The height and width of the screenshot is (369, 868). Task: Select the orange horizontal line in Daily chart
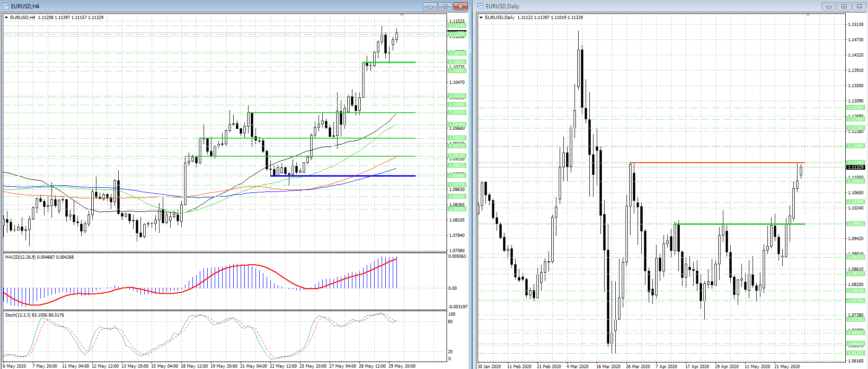(717, 162)
